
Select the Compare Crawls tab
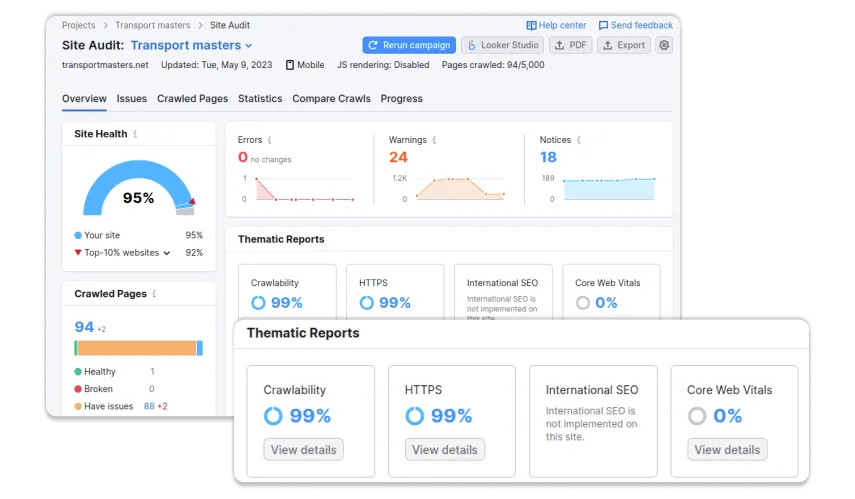click(331, 99)
